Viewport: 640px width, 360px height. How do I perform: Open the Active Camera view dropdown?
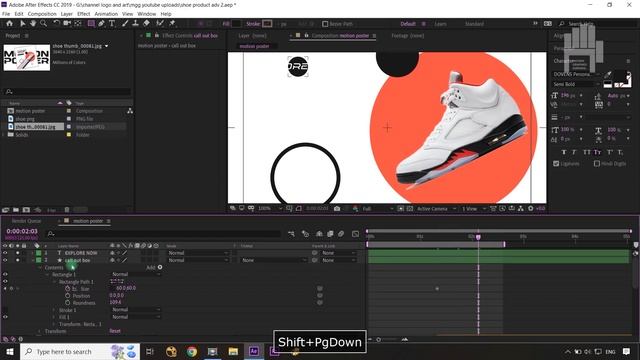click(436, 209)
